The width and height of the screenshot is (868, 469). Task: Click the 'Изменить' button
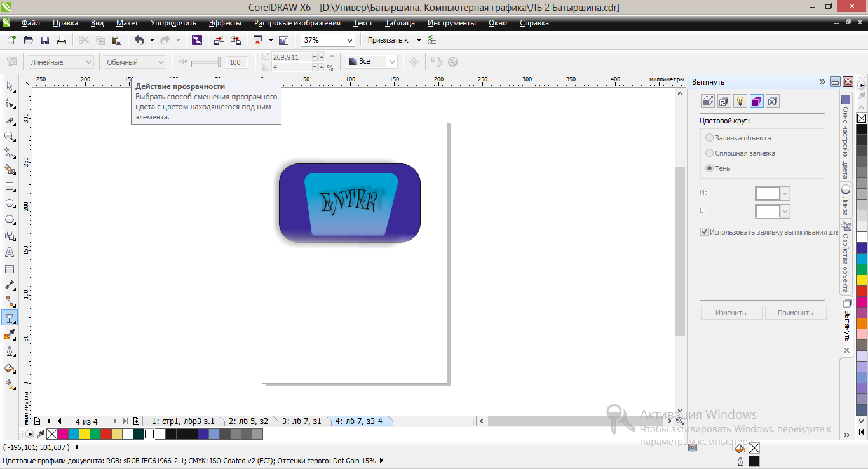coord(731,313)
